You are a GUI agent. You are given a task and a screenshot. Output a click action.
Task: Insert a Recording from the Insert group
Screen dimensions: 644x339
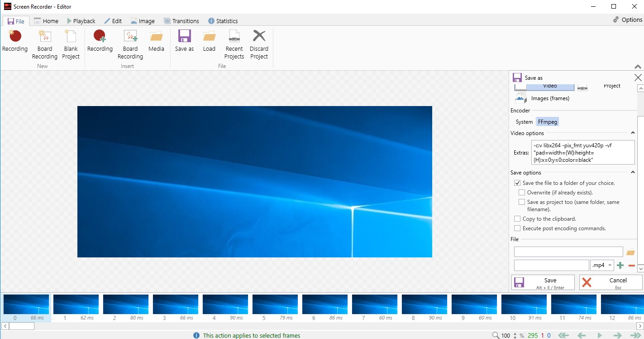100,41
